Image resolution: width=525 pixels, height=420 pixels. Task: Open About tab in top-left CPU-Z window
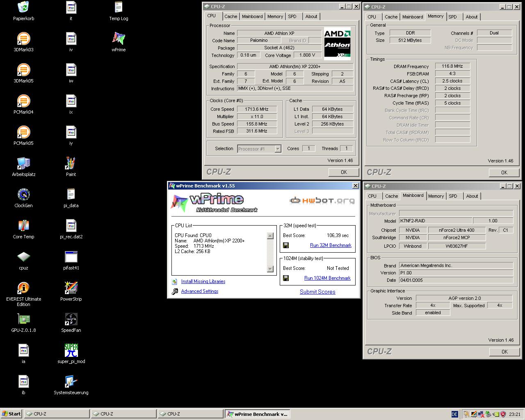click(311, 16)
